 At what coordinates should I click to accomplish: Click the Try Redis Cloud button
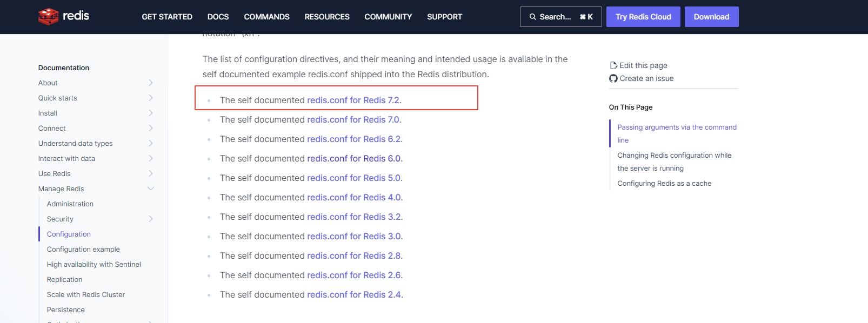(x=643, y=17)
